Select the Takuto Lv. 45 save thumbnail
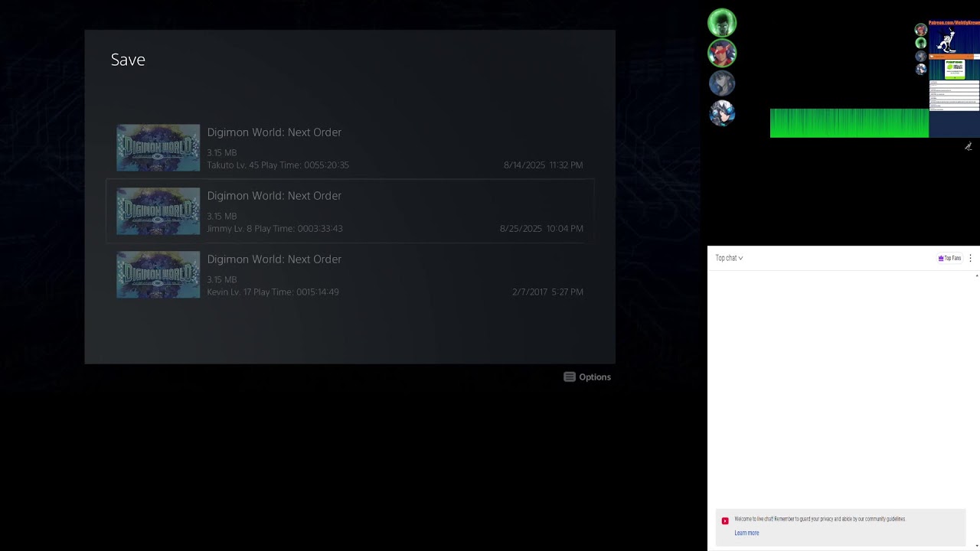This screenshot has height=551, width=980. click(x=158, y=148)
